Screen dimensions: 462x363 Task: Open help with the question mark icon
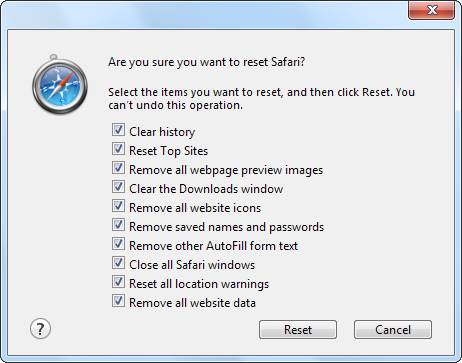[40, 329]
